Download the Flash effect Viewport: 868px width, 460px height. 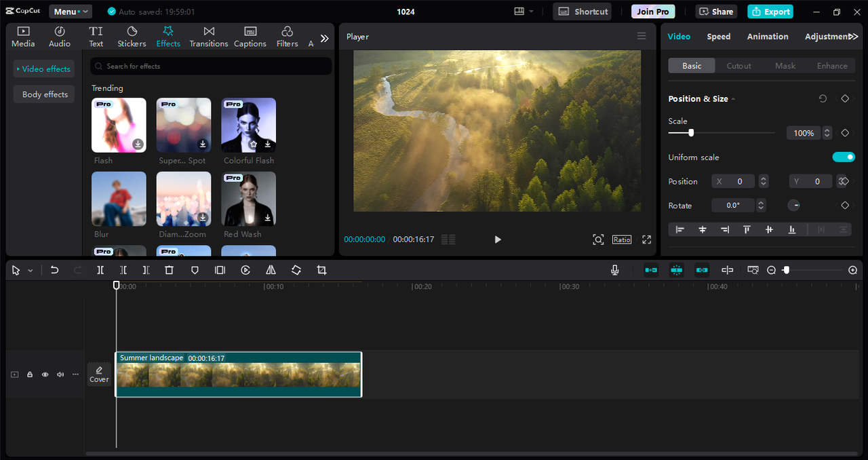(x=138, y=144)
